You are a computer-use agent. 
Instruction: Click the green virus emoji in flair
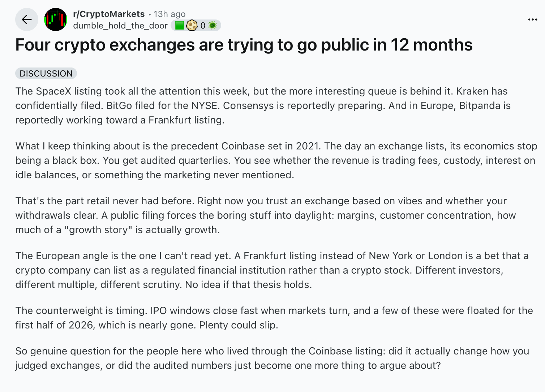[213, 25]
